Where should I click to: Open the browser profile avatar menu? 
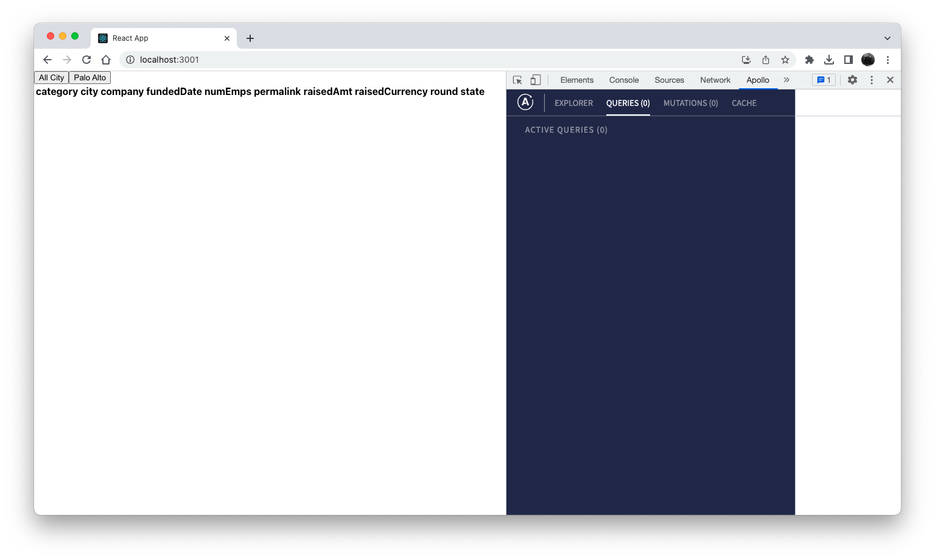(868, 60)
